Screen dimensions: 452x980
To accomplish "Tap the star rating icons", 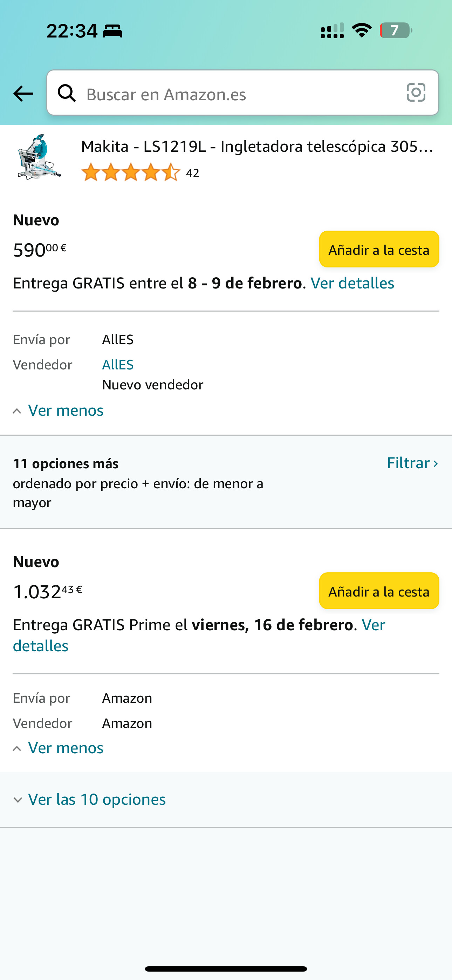I will click(130, 172).
